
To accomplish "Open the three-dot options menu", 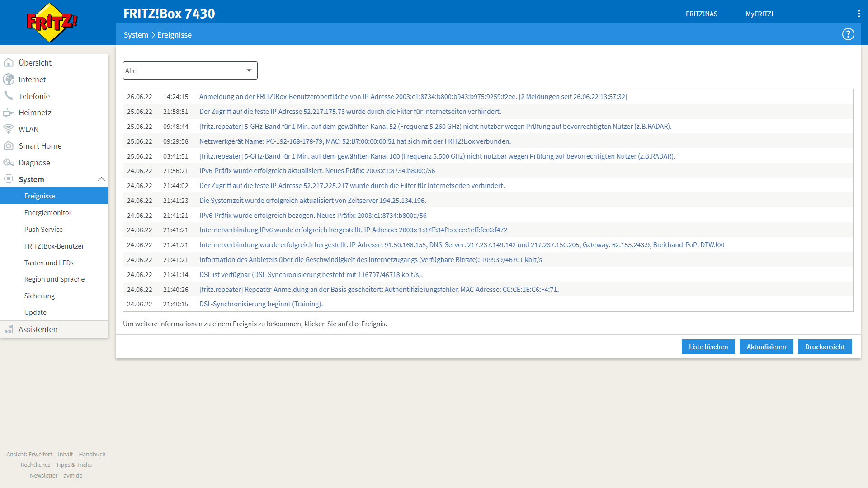I will (x=859, y=14).
